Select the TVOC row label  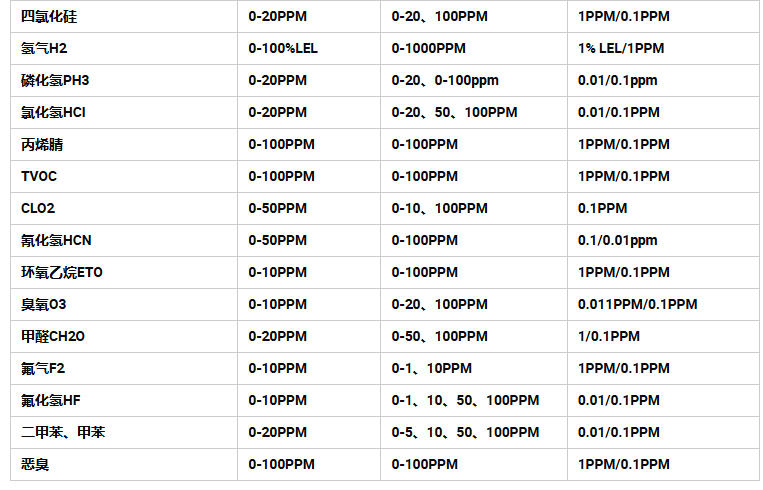pos(41,176)
